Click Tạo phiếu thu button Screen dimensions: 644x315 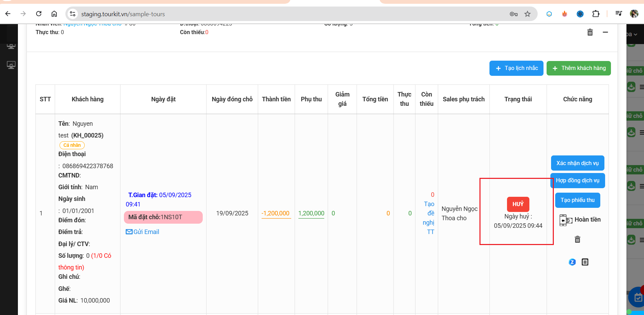pyautogui.click(x=577, y=200)
